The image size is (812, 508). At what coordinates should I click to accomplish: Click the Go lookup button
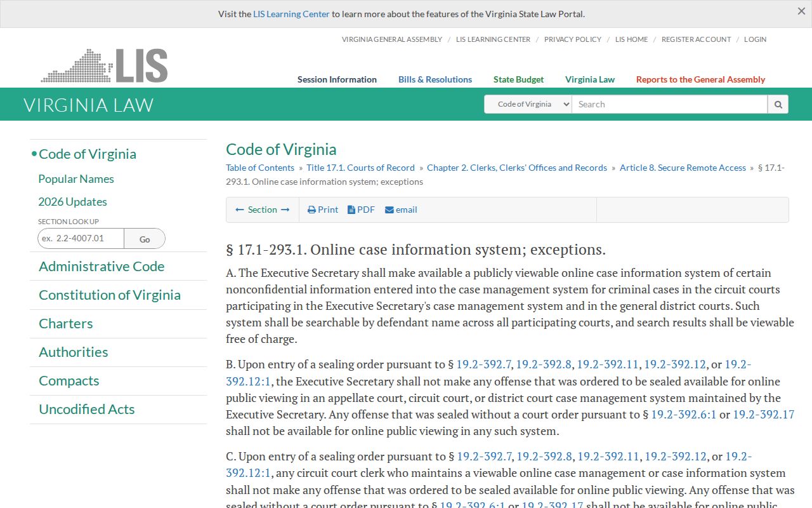(x=145, y=239)
